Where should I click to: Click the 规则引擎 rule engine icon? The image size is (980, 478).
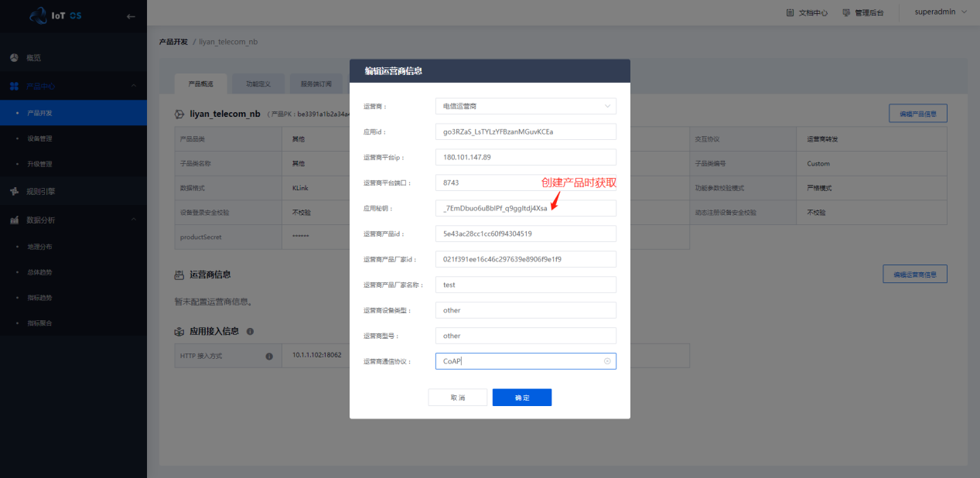coord(14,191)
